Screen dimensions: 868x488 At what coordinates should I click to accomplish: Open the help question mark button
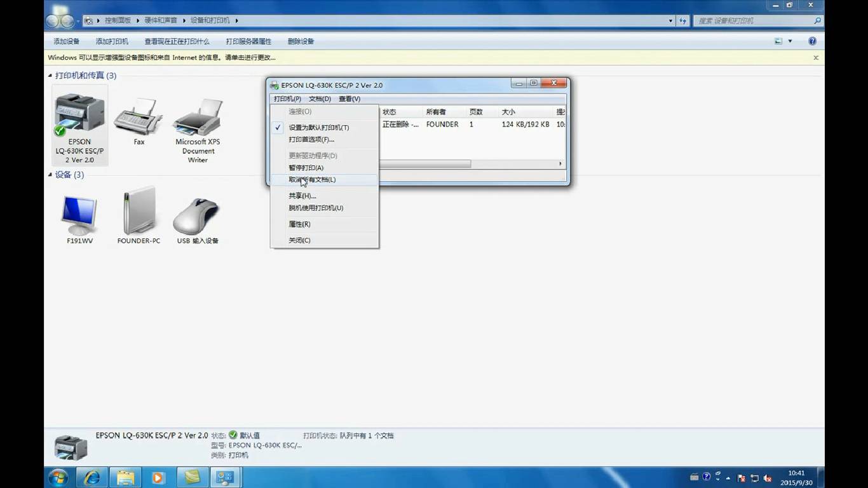click(x=812, y=41)
